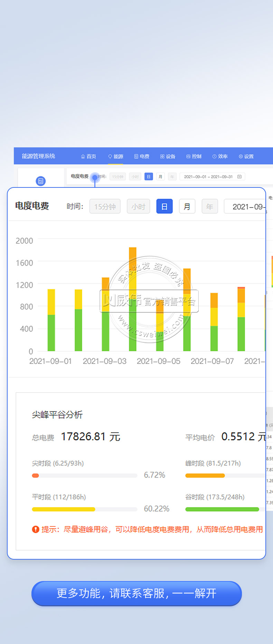
Task: Choose large 15分钟 interval in enlarged panel
Action: [x=105, y=206]
